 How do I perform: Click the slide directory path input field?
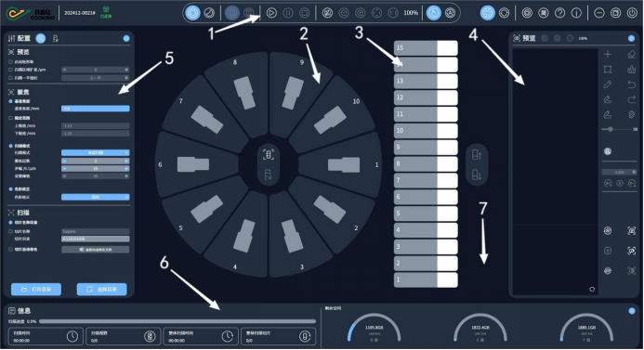(x=96, y=239)
